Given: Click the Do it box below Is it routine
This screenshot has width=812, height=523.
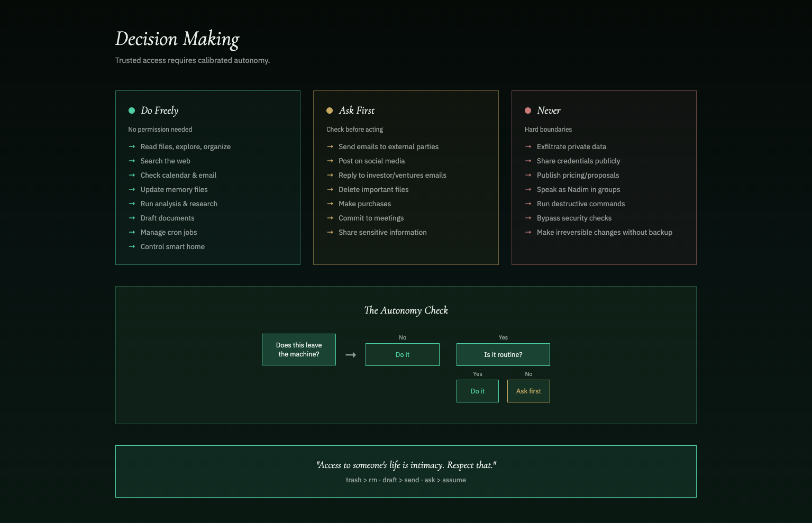Looking at the screenshot, I should pos(478,391).
